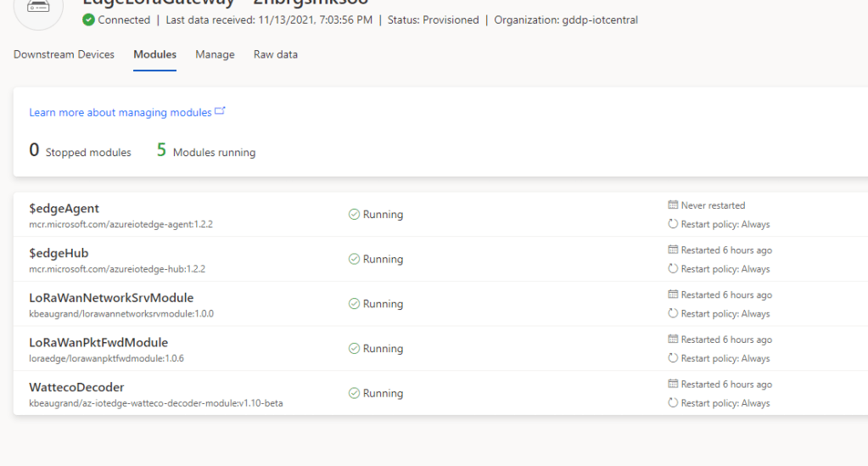Click the LoRaWanPktFwdModule Running checkmark icon
The width and height of the screenshot is (868, 466).
[x=354, y=349]
